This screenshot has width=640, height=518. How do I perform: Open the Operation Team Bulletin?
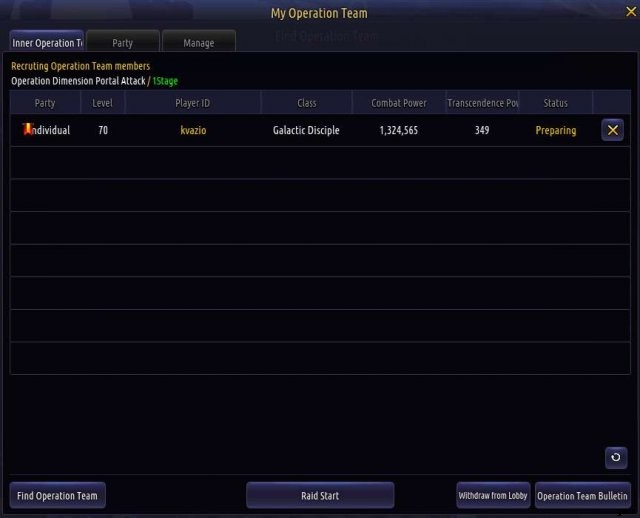click(583, 496)
